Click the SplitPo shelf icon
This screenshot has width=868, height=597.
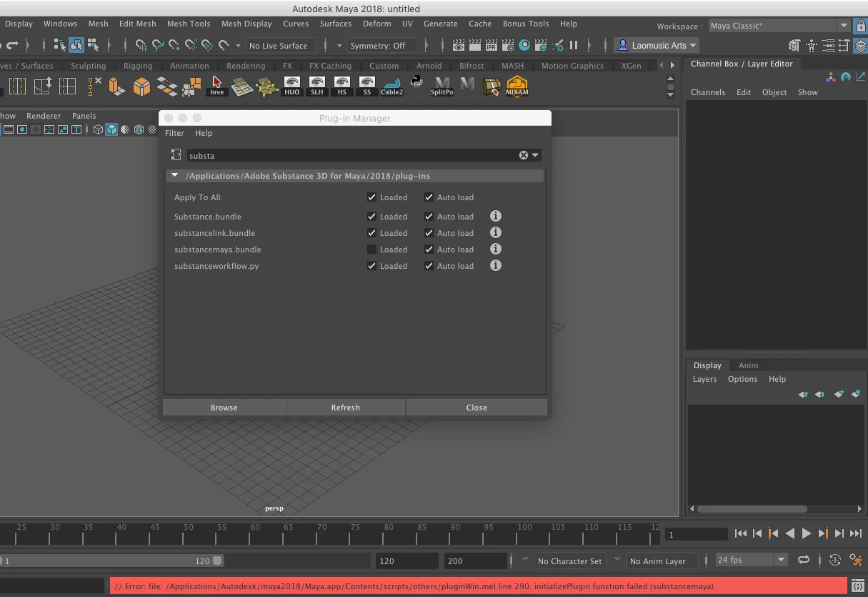442,87
